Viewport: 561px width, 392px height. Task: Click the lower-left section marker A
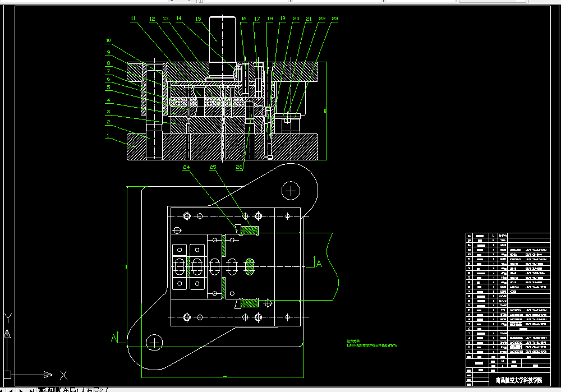114,338
